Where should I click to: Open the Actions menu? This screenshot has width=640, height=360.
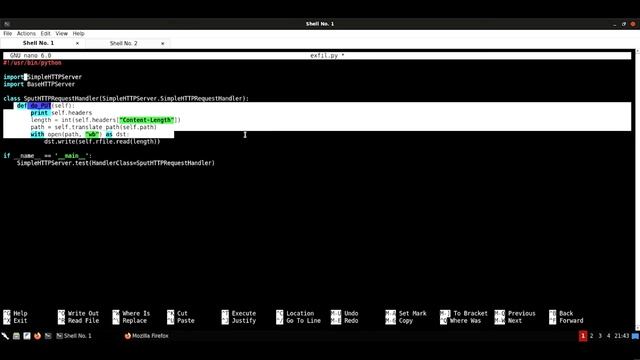[26, 33]
